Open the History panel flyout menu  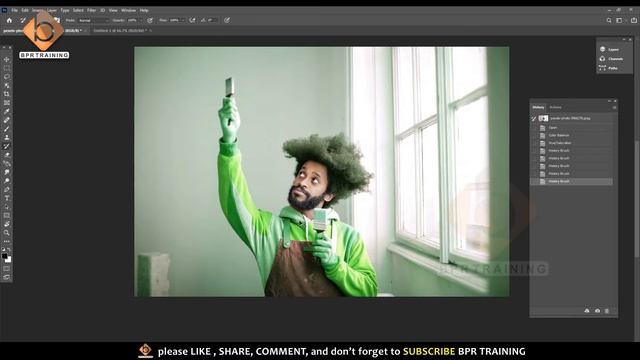(x=614, y=107)
